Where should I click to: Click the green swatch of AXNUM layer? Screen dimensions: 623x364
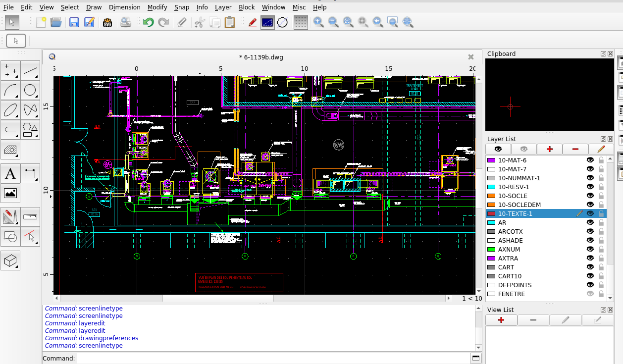491,250
